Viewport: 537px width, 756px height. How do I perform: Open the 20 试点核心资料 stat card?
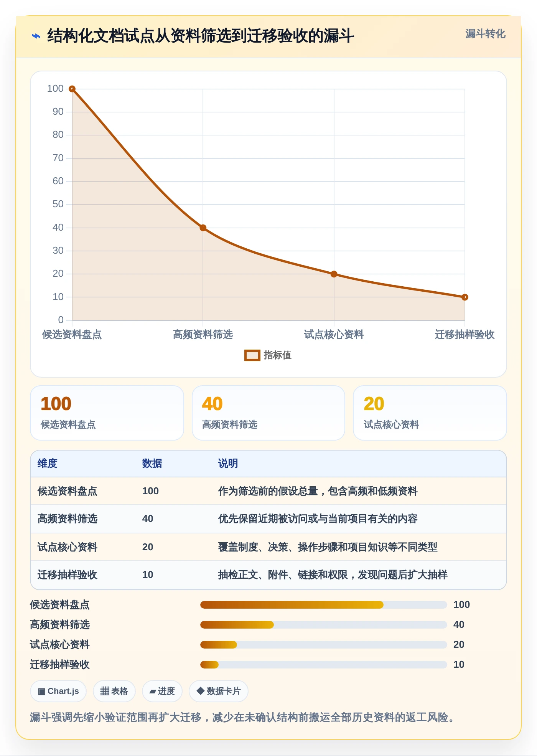coord(430,413)
